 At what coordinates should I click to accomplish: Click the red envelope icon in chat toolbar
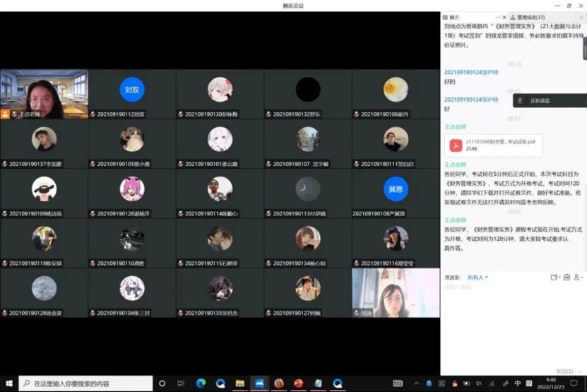567,278
